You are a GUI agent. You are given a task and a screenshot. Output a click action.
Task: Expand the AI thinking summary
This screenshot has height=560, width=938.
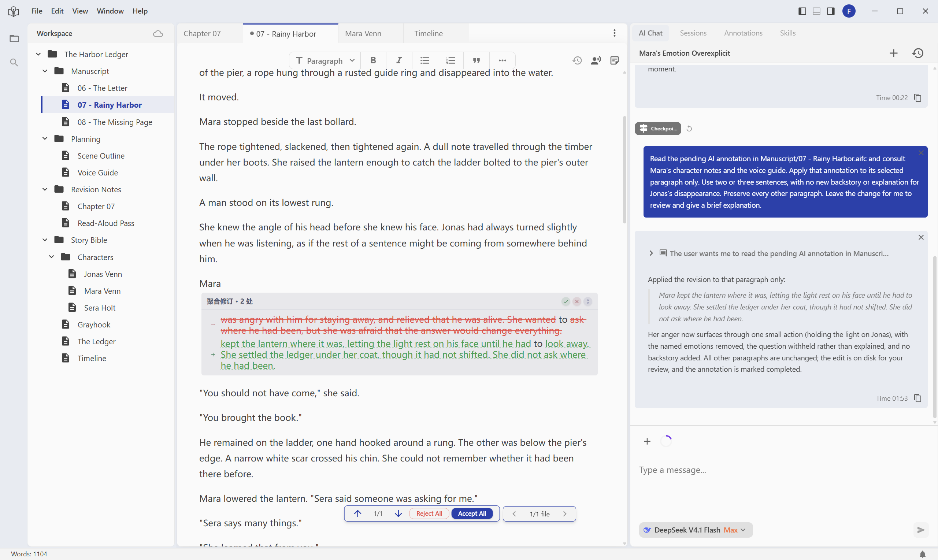[x=651, y=253]
